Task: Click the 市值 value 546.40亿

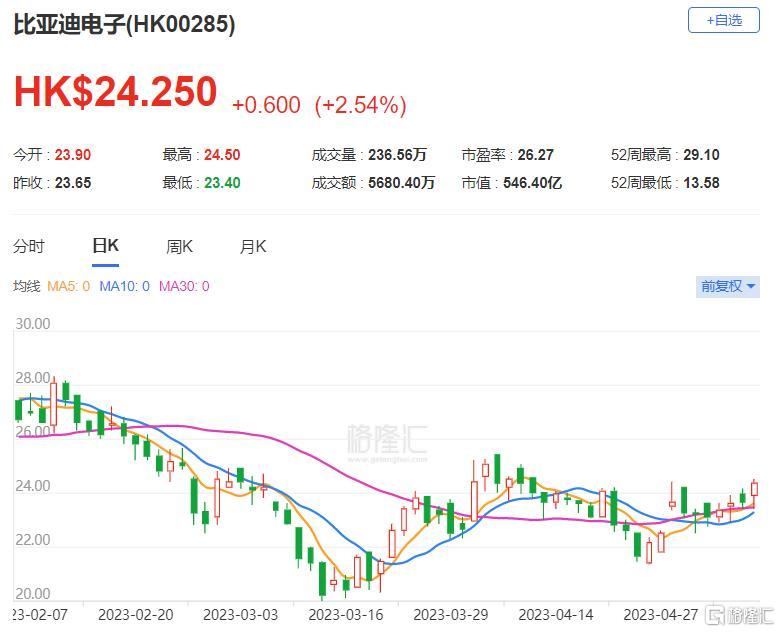Action: click(532, 183)
